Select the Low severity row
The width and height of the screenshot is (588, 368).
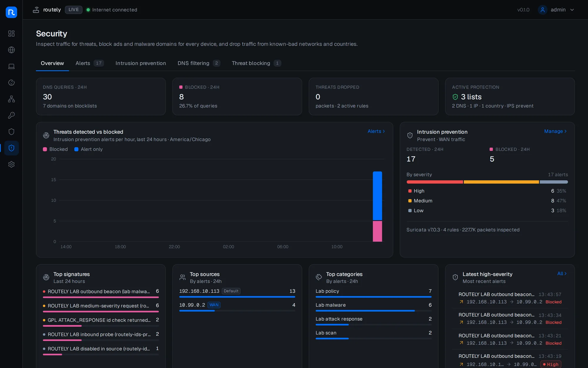(x=487, y=210)
